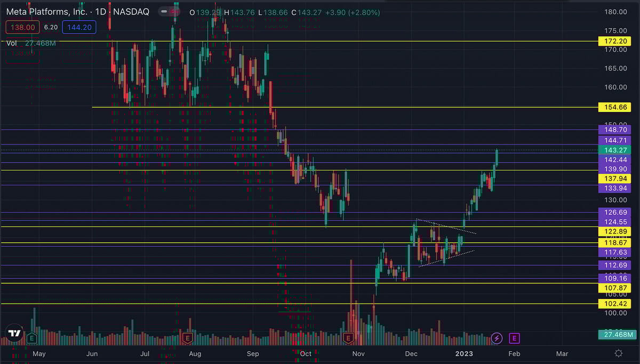
Task: Open the green earnings E marker near May
Action: [32, 338]
